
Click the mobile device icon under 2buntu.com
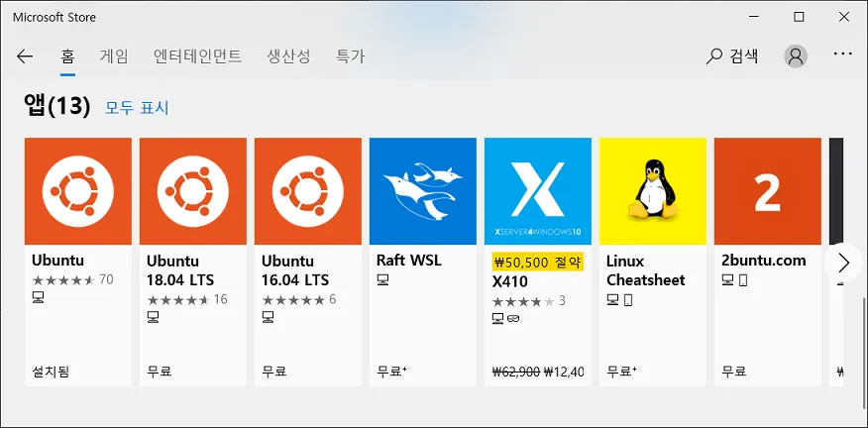(x=743, y=280)
